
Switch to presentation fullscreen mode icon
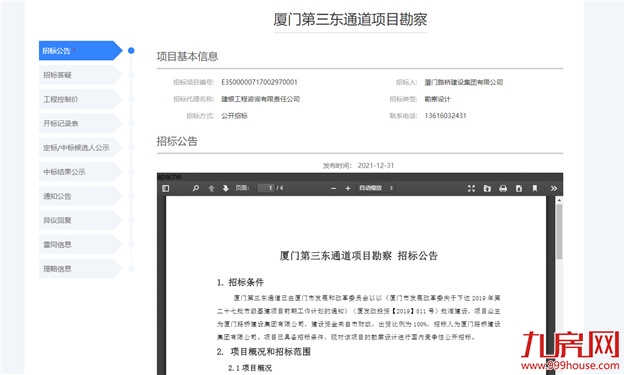(471, 188)
